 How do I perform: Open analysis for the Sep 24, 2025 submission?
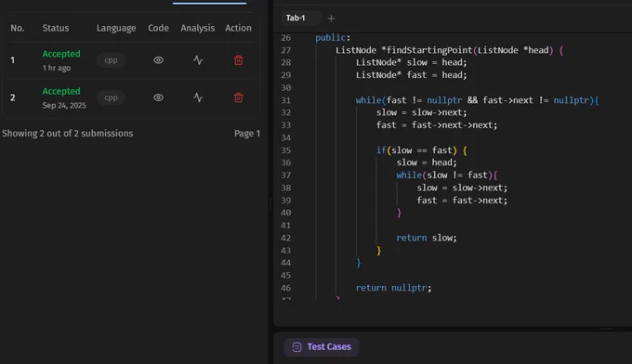point(198,97)
